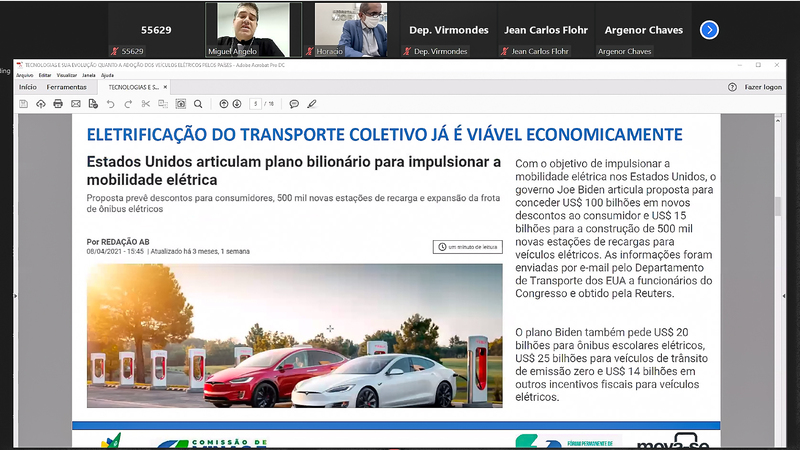
Task: Close the TECNOLOGIAS document tab
Action: 166,87
